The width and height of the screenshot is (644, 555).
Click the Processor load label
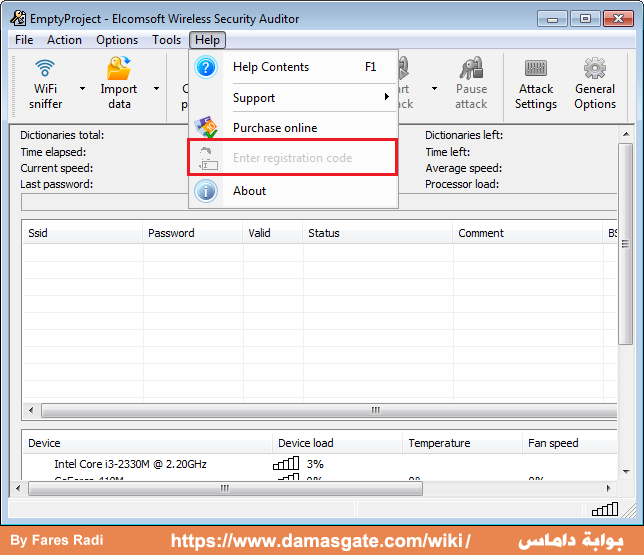[462, 184]
